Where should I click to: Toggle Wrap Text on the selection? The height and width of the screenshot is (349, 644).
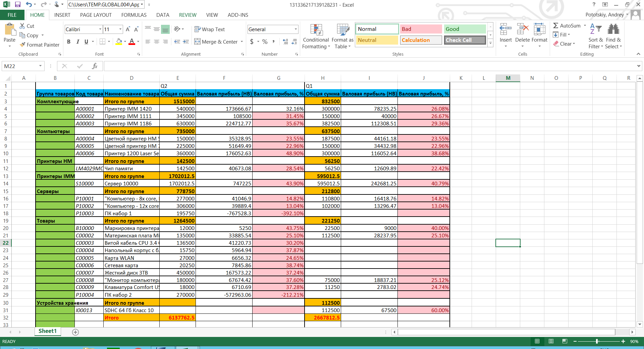click(x=210, y=30)
